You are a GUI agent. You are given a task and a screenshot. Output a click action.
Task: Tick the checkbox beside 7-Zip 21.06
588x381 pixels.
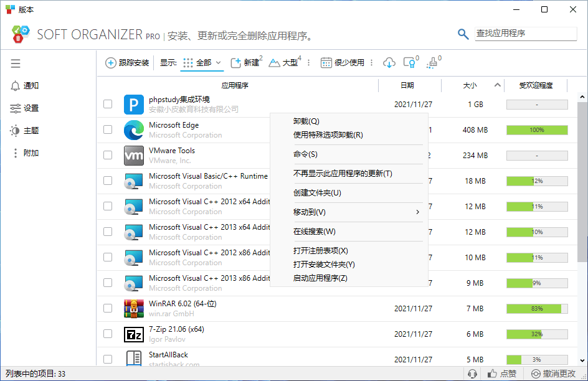107,334
